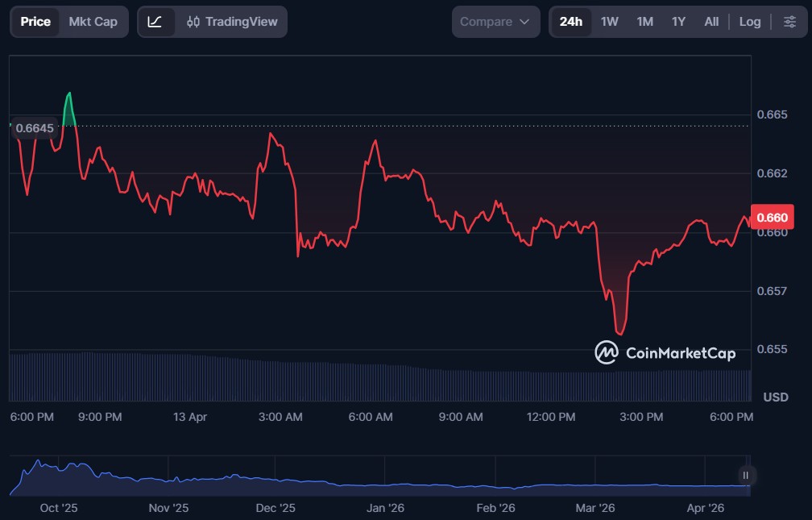This screenshot has width=812, height=520.
Task: Expand the Compare dropdown
Action: [x=495, y=22]
